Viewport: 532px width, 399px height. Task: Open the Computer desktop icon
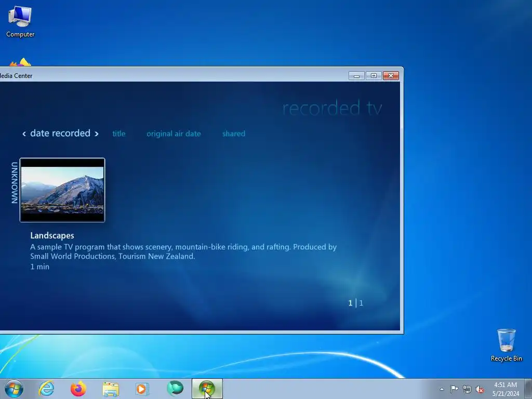(x=20, y=22)
